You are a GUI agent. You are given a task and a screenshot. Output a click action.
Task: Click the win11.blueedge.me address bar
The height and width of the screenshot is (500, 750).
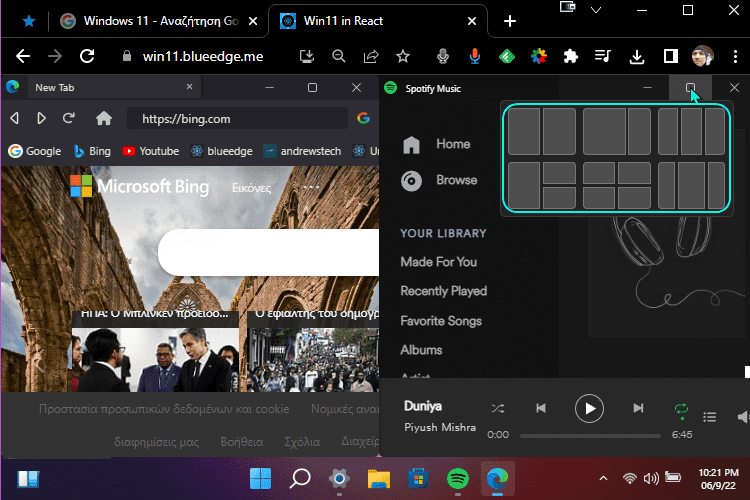pos(203,56)
